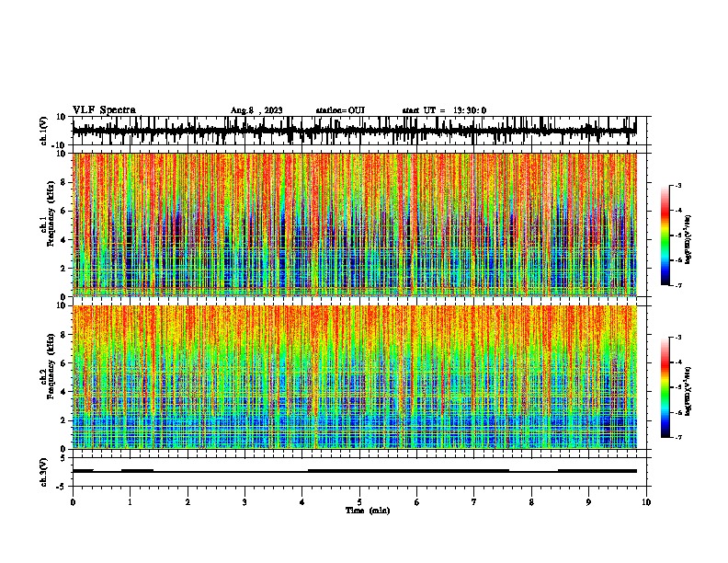Click the ch.1 "Frequency (kHz)" axis label
Image resolution: width=728 pixels, height=563 pixels.
point(51,214)
